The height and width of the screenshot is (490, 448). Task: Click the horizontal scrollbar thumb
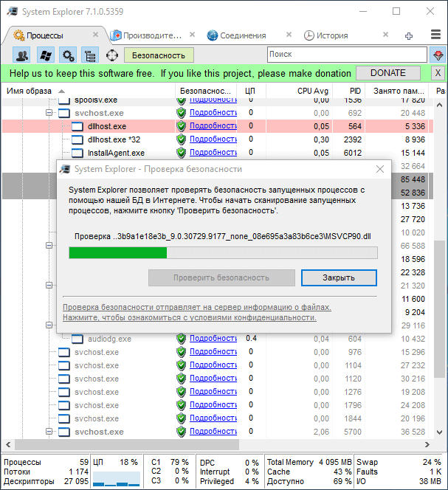point(127,444)
